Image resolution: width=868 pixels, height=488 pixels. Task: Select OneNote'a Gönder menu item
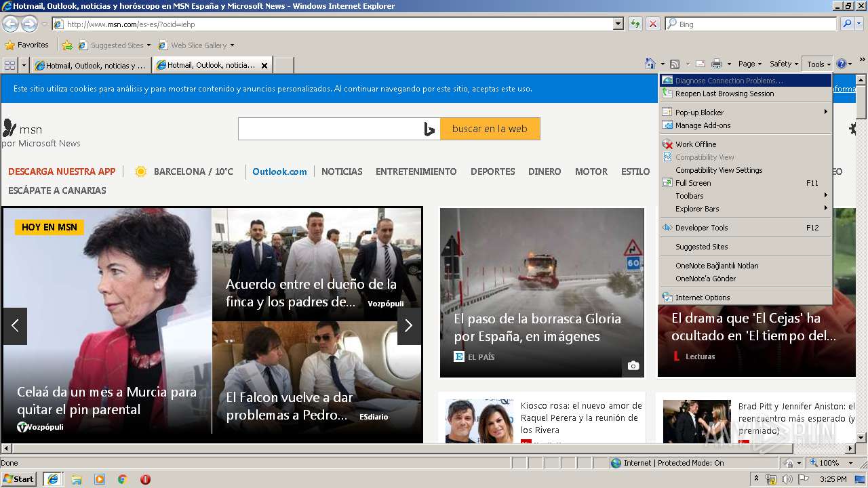click(745, 279)
